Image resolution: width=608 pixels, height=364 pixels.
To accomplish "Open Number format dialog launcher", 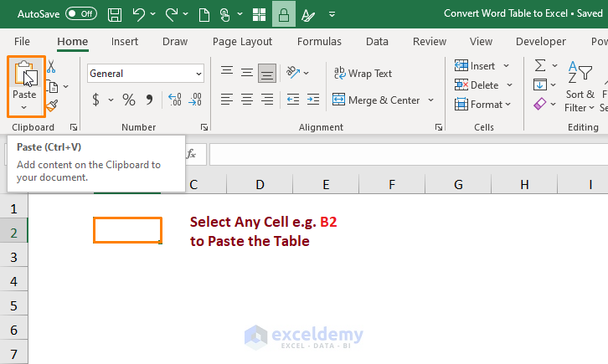I will [204, 127].
